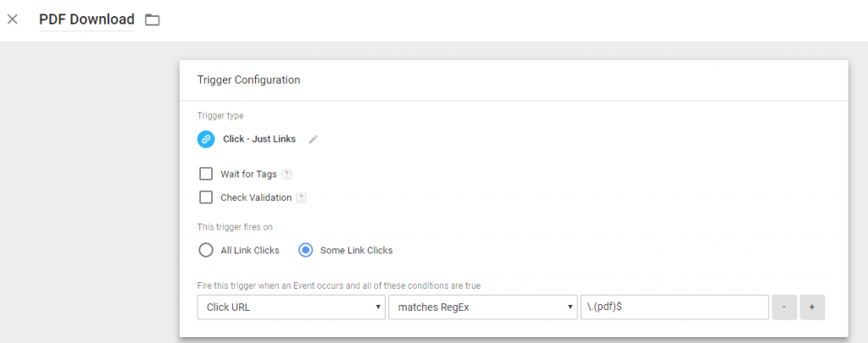Open the Click URL variable dropdown
This screenshot has width=868, height=343.
[x=292, y=307]
